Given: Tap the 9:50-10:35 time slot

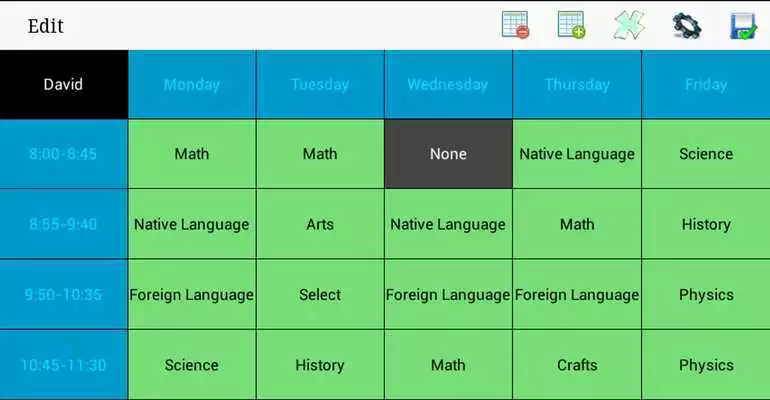Looking at the screenshot, I should coord(63,294).
